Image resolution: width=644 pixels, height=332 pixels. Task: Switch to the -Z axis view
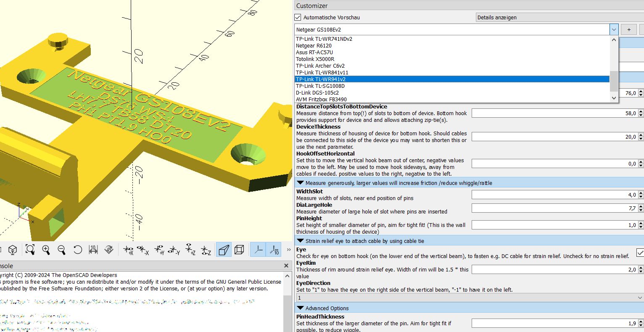[206, 250]
